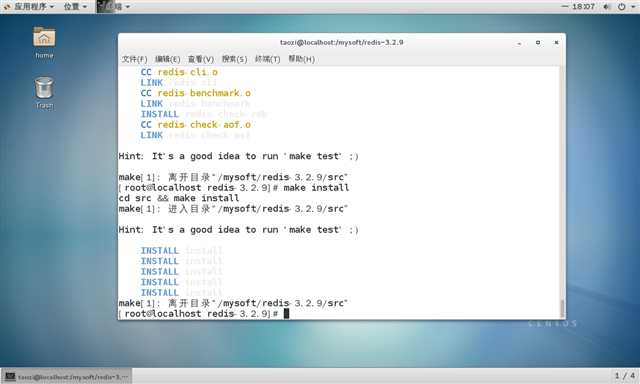Image resolution: width=640 pixels, height=384 pixels.
Task: Select the terminal entry in bottom taskbar
Action: (67, 377)
